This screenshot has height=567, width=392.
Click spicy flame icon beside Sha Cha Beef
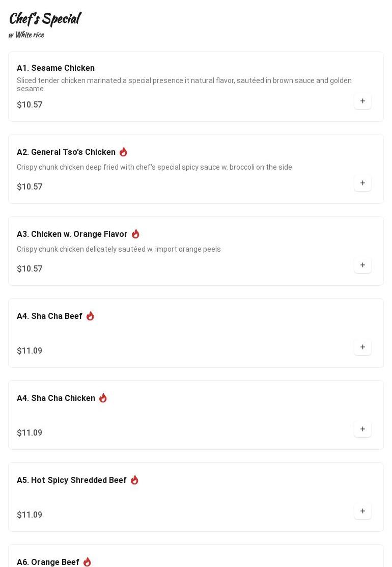pos(90,316)
